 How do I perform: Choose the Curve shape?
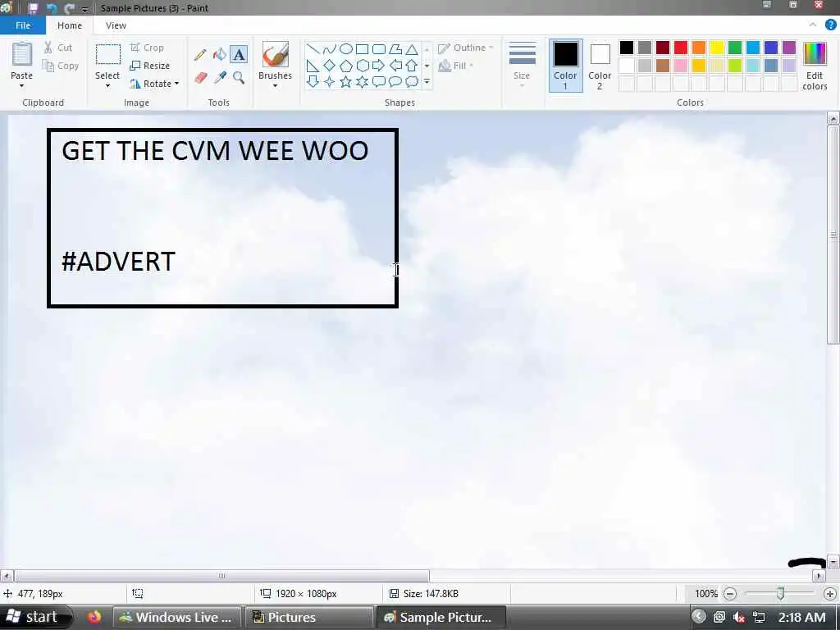click(x=330, y=49)
